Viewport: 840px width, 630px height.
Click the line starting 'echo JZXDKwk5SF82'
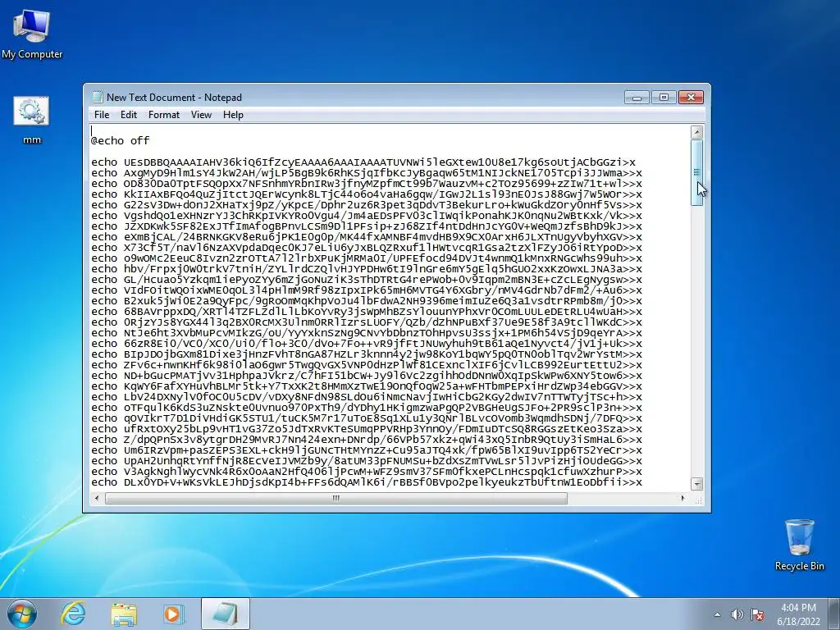pos(367,226)
